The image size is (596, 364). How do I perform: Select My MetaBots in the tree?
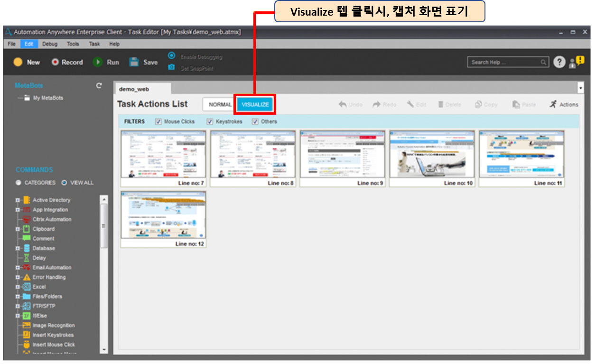tap(48, 98)
